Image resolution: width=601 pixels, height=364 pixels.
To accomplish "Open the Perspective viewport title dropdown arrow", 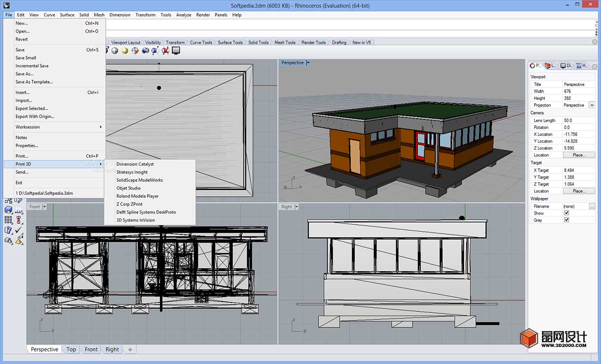I will [x=308, y=63].
